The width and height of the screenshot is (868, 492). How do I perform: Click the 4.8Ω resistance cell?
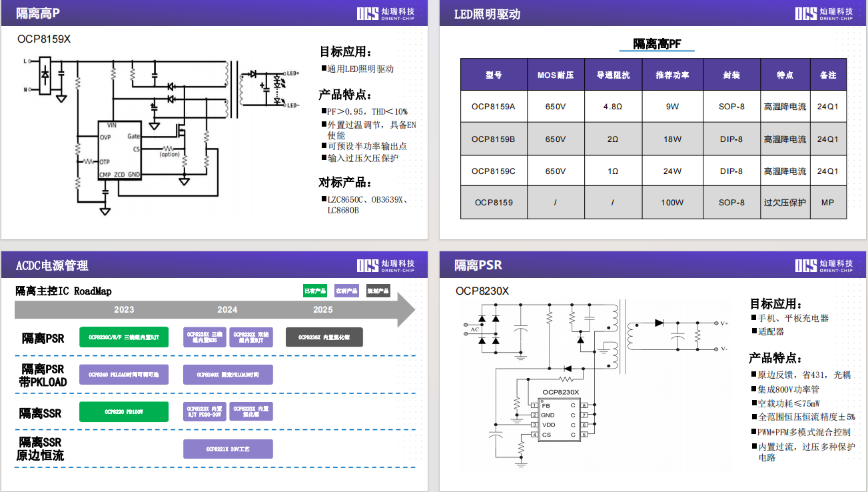[612, 107]
